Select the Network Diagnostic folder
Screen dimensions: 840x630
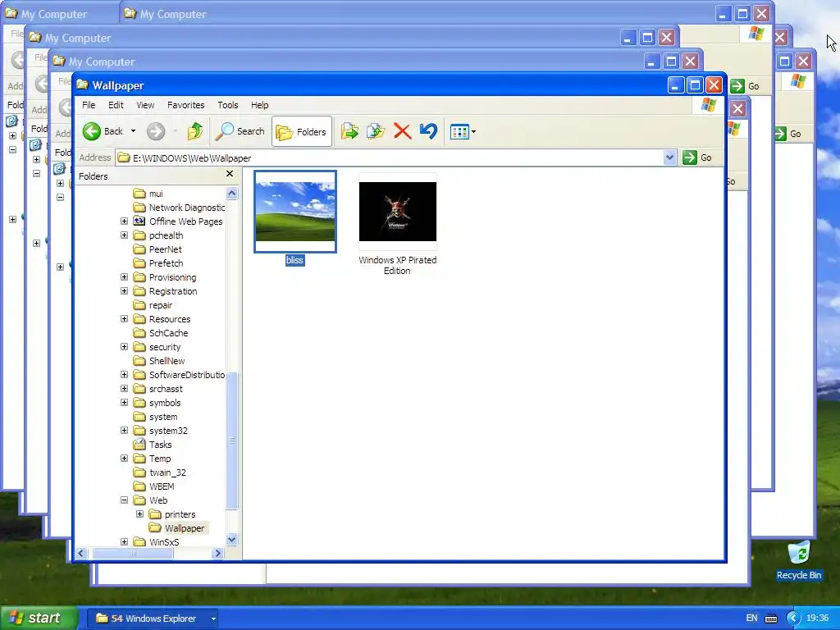180,208
